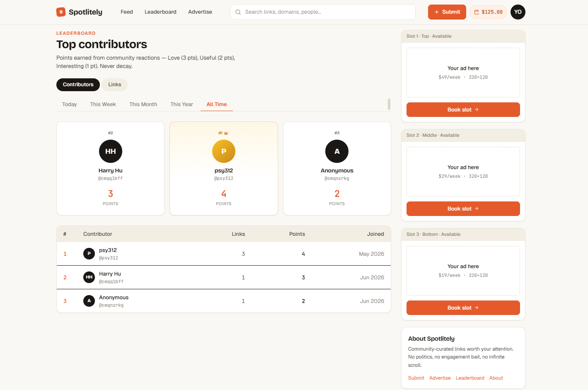The image size is (588, 390).
Task: Click the Submit link in About Spotlitely
Action: point(416,378)
